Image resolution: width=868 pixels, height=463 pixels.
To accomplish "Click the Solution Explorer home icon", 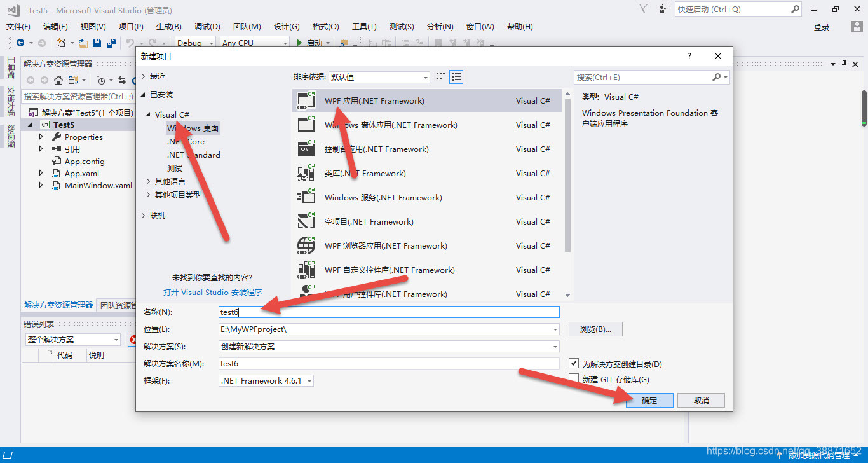I will (58, 80).
